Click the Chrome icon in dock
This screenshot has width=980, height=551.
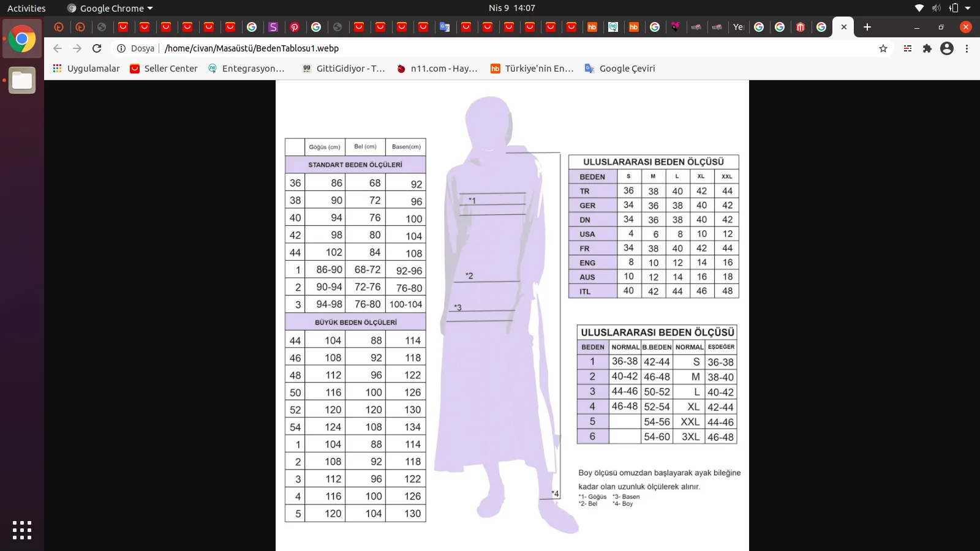pyautogui.click(x=22, y=39)
